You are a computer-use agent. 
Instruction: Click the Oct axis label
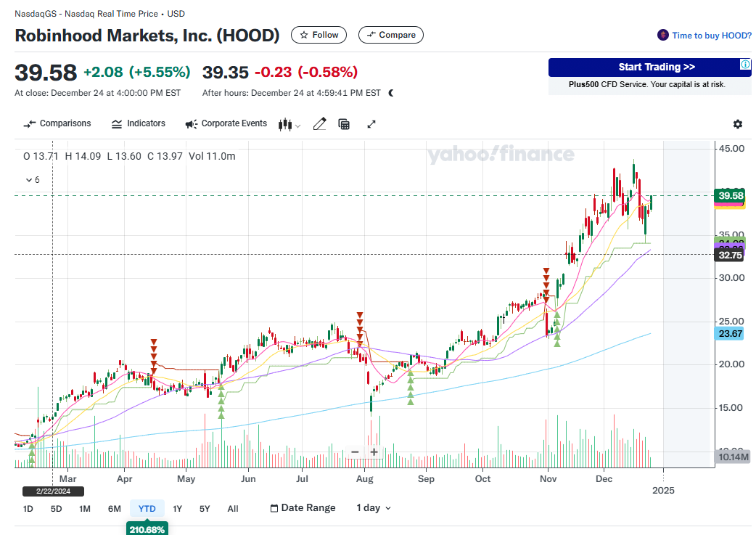pyautogui.click(x=482, y=478)
